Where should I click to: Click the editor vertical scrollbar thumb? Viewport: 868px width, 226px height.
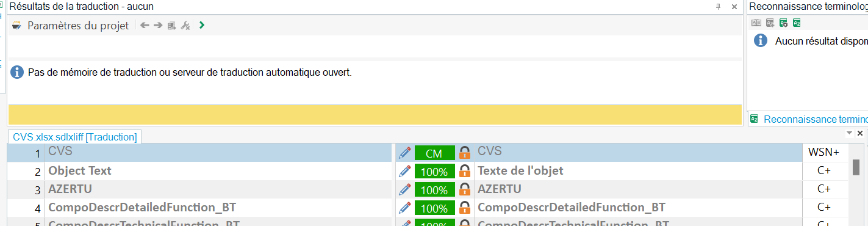pos(856,167)
